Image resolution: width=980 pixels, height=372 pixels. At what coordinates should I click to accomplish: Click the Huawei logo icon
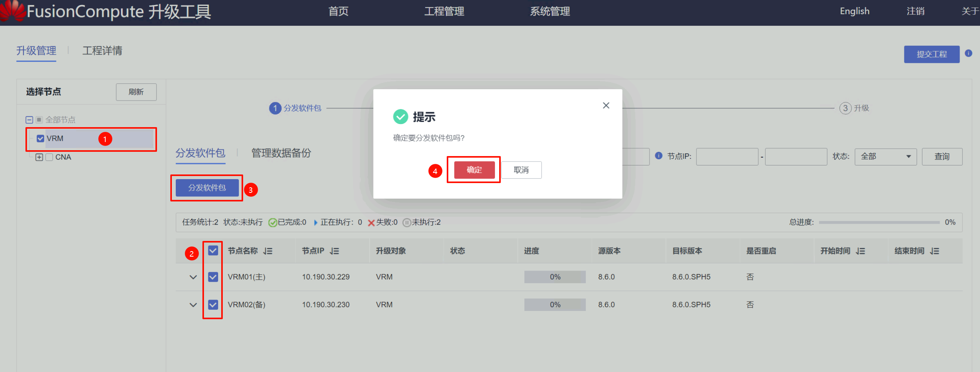(13, 10)
